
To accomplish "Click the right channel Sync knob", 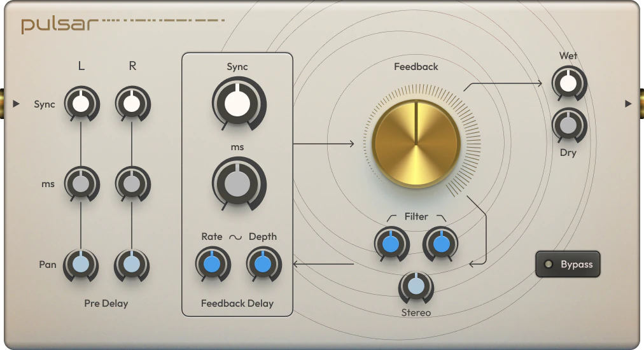I will 132,104.
